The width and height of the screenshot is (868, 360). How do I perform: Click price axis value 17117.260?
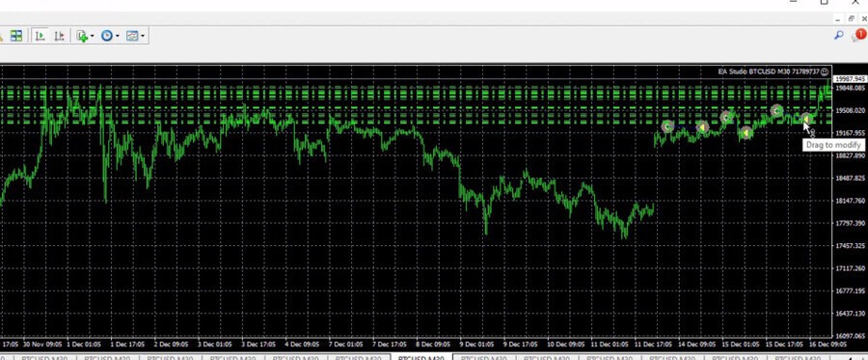point(851,268)
